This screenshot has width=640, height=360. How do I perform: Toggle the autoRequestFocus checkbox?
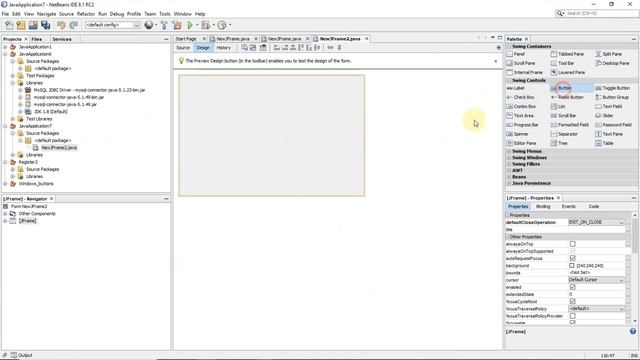(573, 258)
